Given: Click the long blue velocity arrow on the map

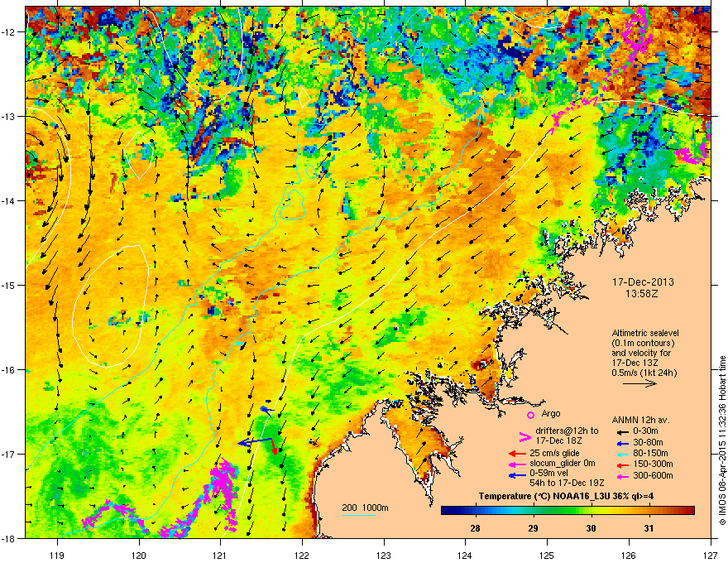Looking at the screenshot, I should pos(255,442).
